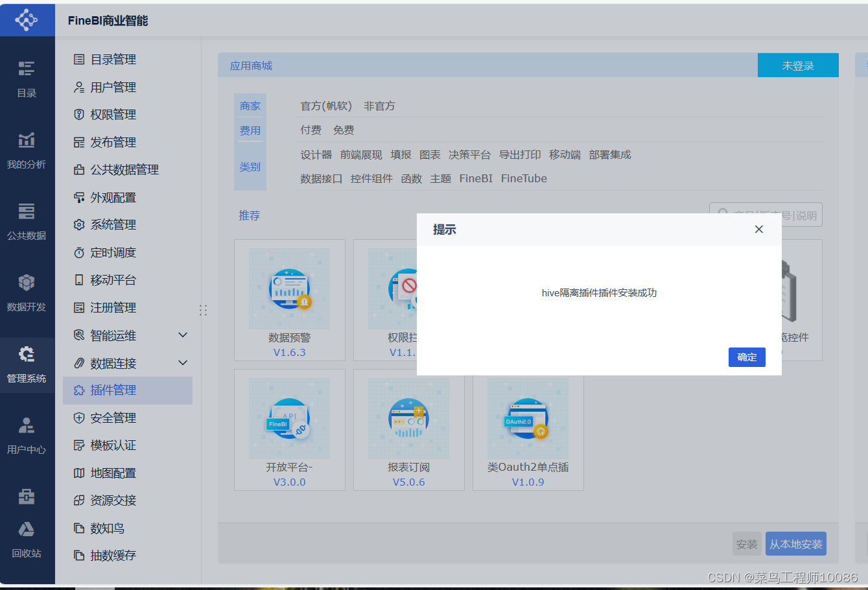This screenshot has width=868, height=590.
Task: Select the 控件组件 category
Action: pyautogui.click(x=371, y=179)
